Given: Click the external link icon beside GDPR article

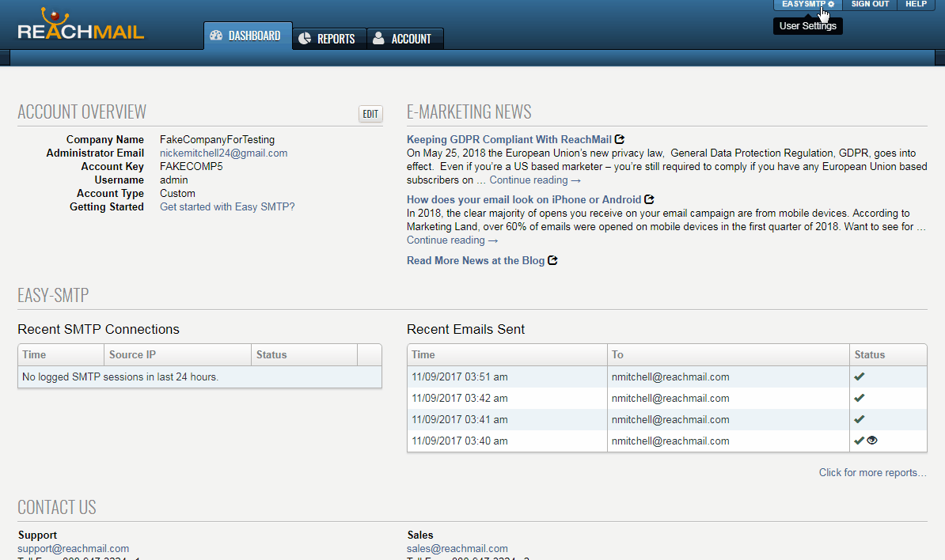Looking at the screenshot, I should (x=620, y=139).
